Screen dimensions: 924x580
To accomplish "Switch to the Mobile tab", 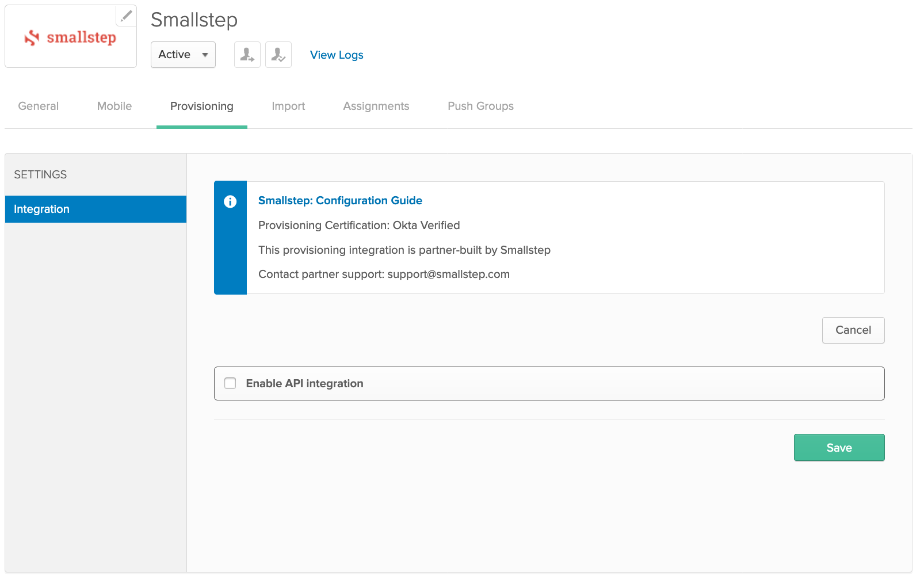I will pyautogui.click(x=114, y=106).
